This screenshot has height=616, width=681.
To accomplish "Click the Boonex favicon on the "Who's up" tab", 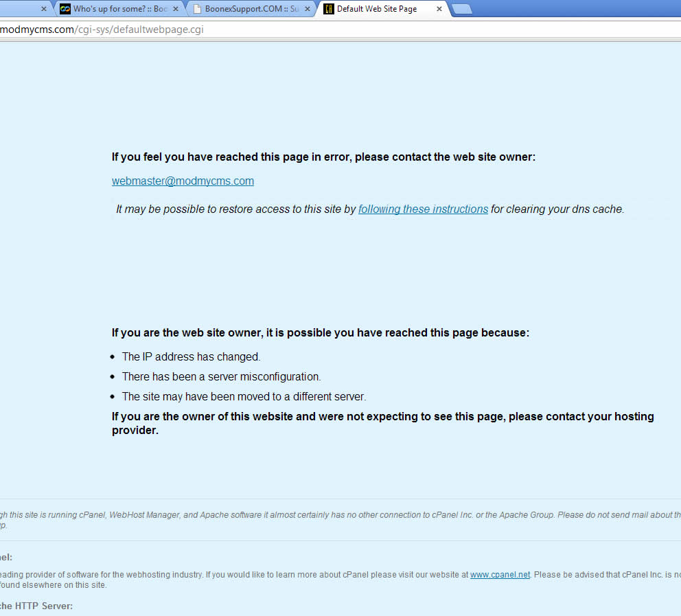I will tap(65, 9).
